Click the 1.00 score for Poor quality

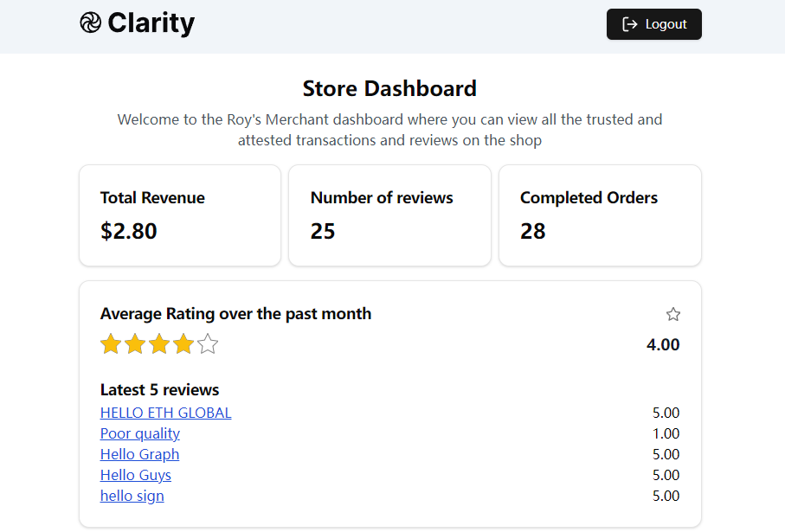(666, 433)
